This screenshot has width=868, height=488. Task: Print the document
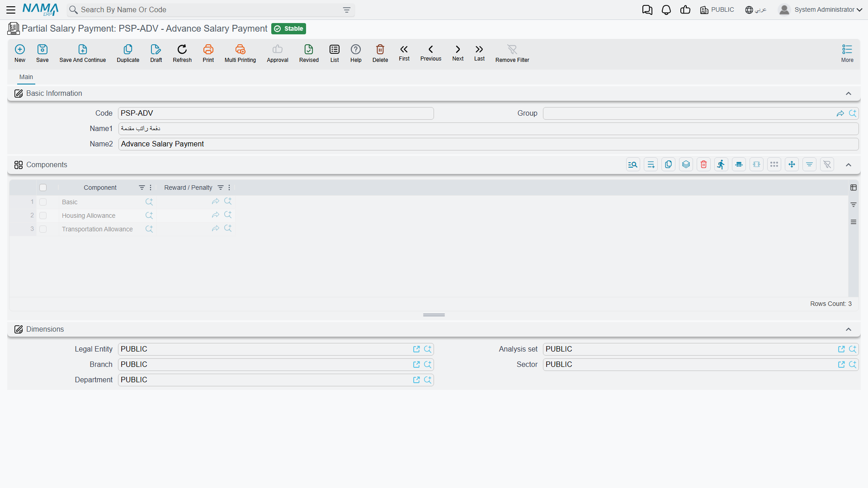pos(208,53)
